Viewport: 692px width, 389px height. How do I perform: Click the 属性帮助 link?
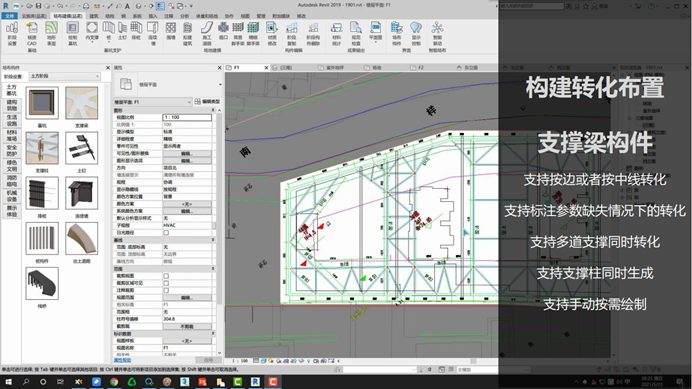[x=122, y=360]
